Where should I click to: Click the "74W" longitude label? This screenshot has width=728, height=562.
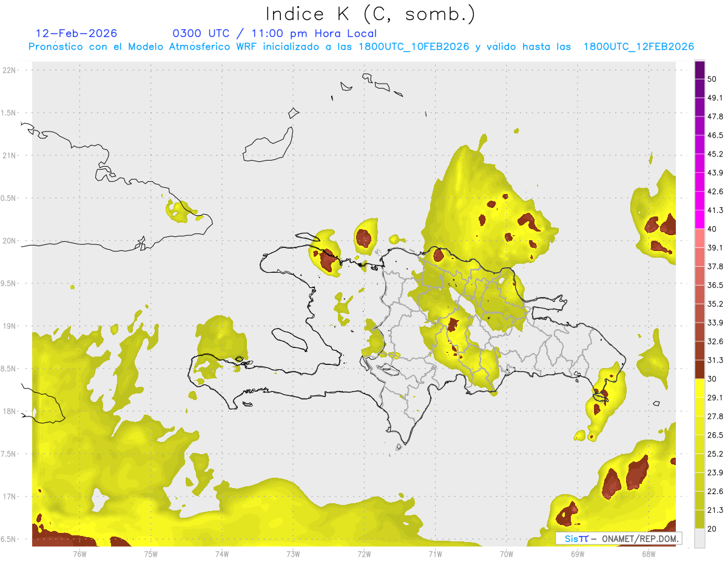click(221, 554)
